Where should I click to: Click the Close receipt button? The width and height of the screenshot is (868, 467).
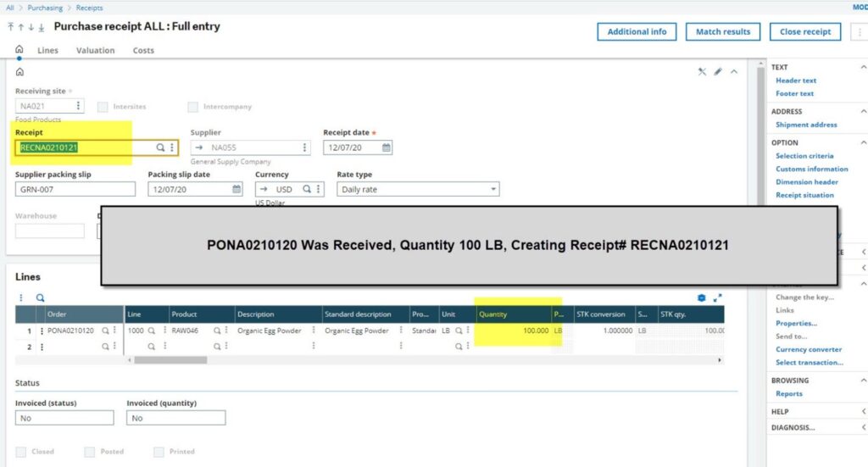pos(804,32)
